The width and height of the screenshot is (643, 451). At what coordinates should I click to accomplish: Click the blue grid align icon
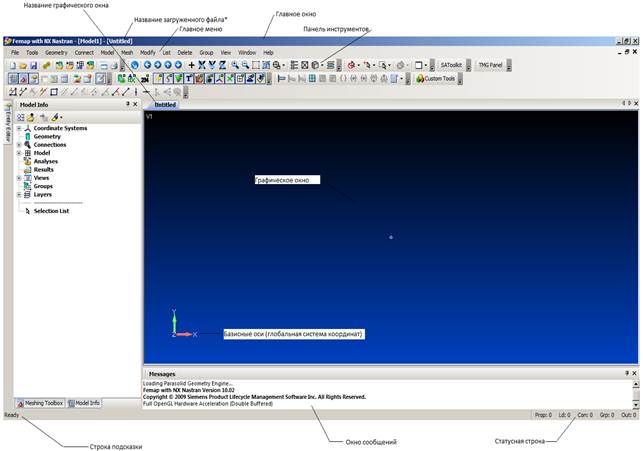[312, 78]
